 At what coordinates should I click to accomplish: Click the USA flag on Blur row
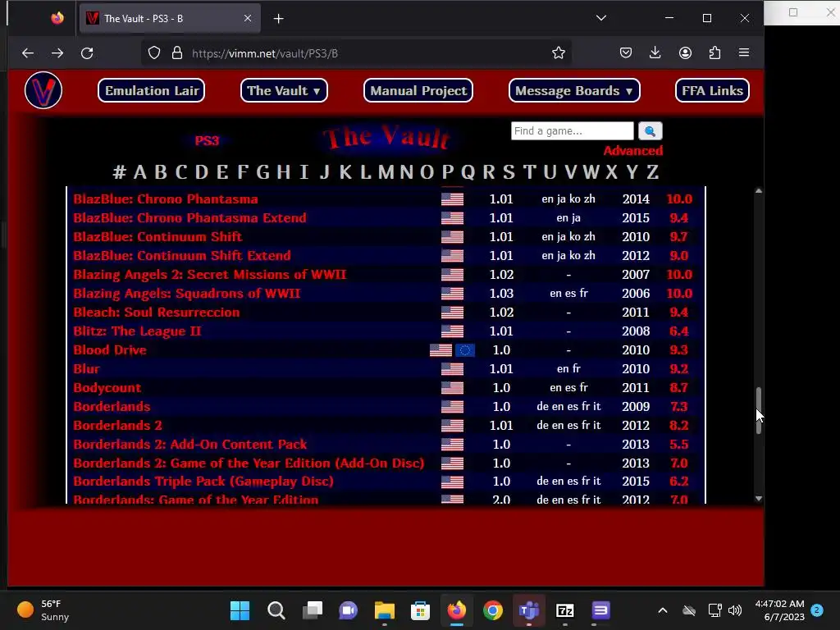452,368
